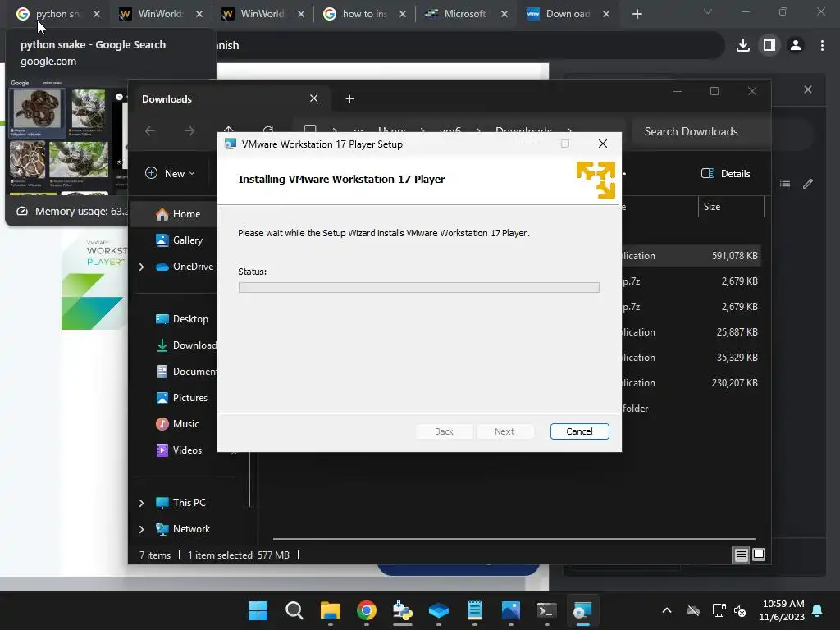
Task: Sort files by the Size column
Action: (731, 206)
